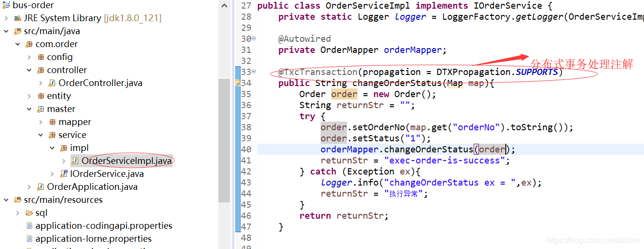Click setOrderNo call on line 38
Viewport: 644px width, 249px height.
click(376, 127)
